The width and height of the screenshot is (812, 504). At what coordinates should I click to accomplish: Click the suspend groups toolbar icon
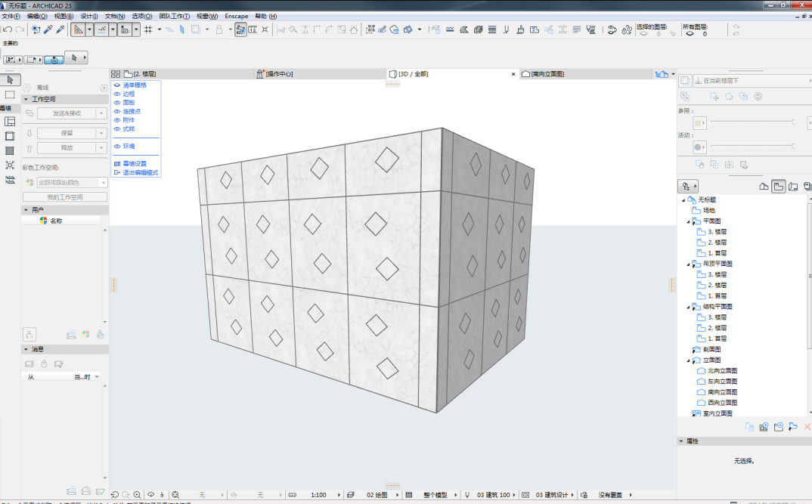tap(240, 29)
